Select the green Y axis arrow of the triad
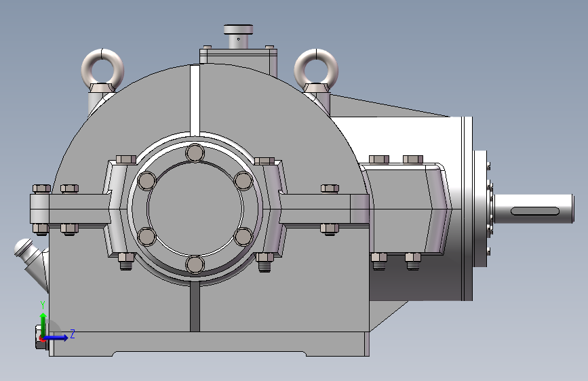This screenshot has height=381, width=588. tap(43, 325)
